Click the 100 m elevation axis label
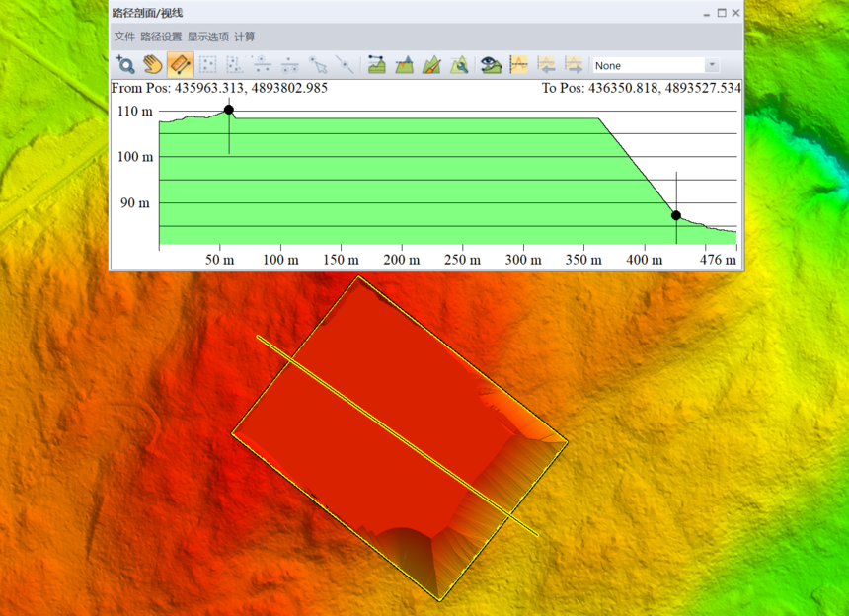 tap(135, 157)
